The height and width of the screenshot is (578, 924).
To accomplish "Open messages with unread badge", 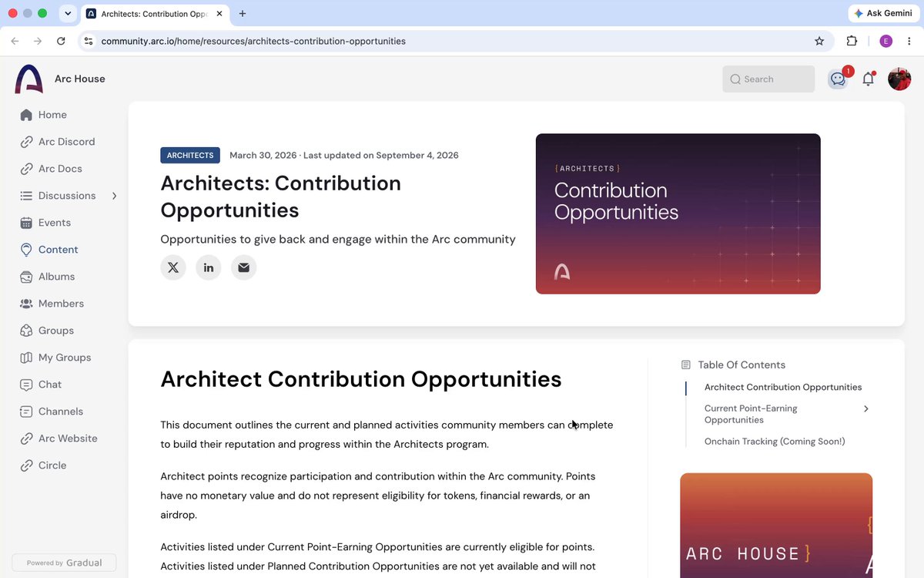I will click(839, 79).
